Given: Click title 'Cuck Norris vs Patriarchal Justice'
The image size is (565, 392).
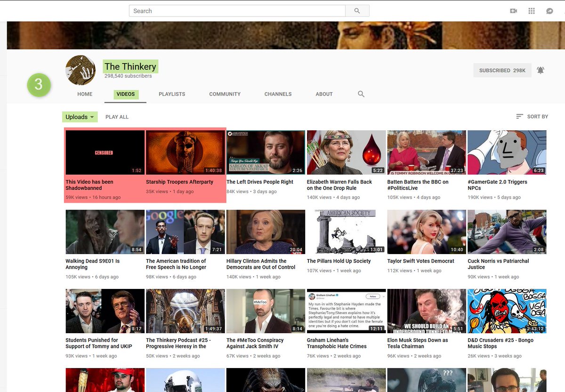Looking at the screenshot, I should click(x=499, y=264).
